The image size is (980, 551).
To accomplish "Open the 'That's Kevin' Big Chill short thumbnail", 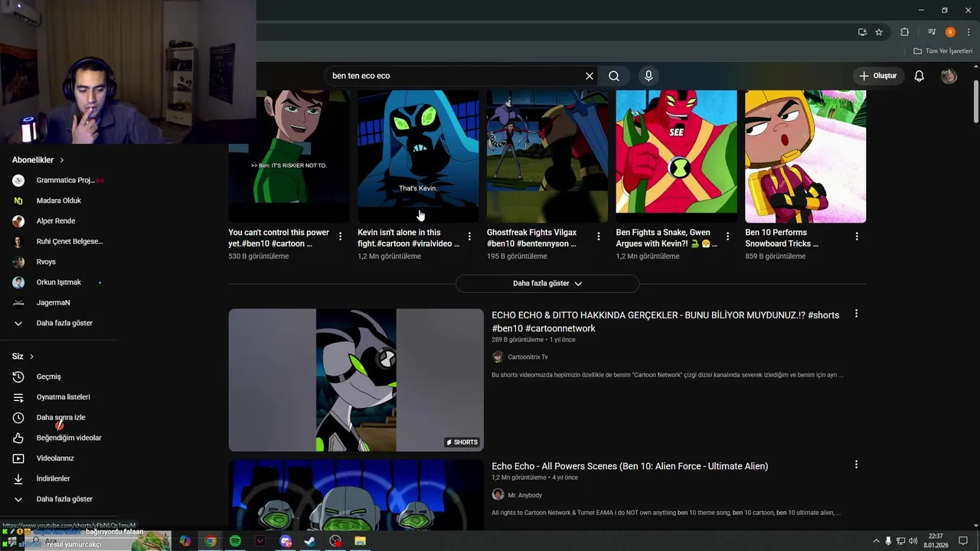I will pos(418,156).
